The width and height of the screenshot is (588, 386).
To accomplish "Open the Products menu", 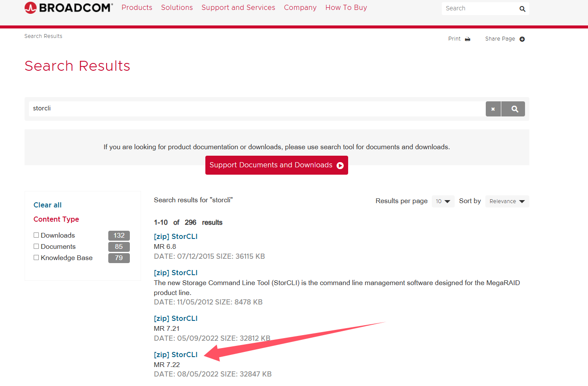I will pyautogui.click(x=137, y=8).
